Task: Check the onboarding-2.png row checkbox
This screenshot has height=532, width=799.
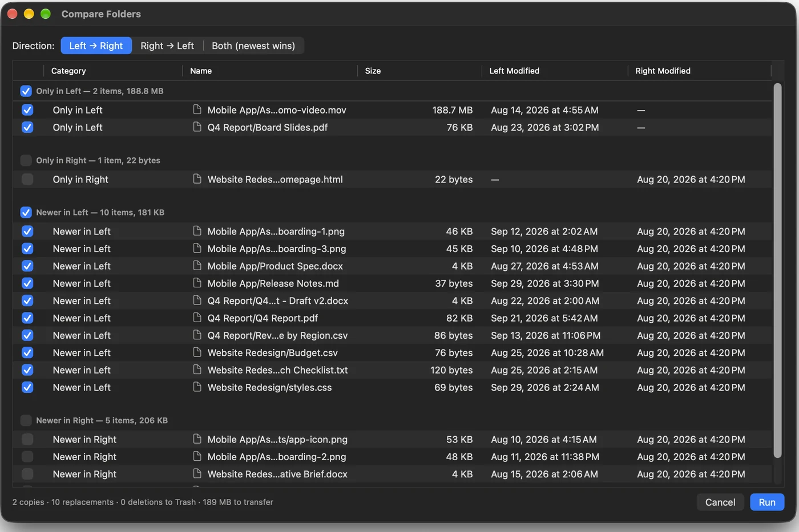Action: point(27,457)
